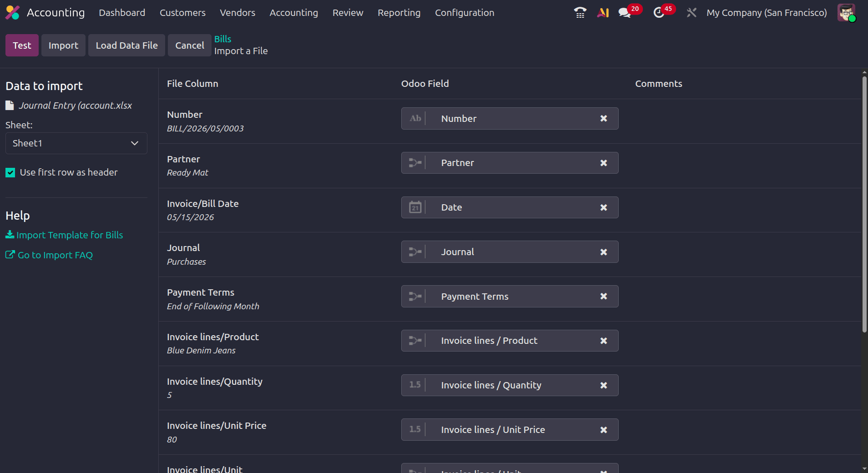868x473 pixels.
Task: Click the download icon for Import Template
Action: click(10, 235)
